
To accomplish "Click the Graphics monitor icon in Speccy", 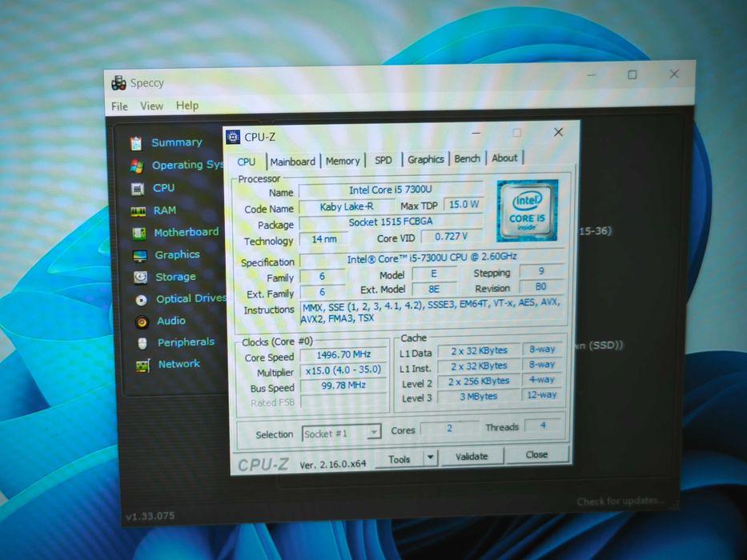I will 139,256.
